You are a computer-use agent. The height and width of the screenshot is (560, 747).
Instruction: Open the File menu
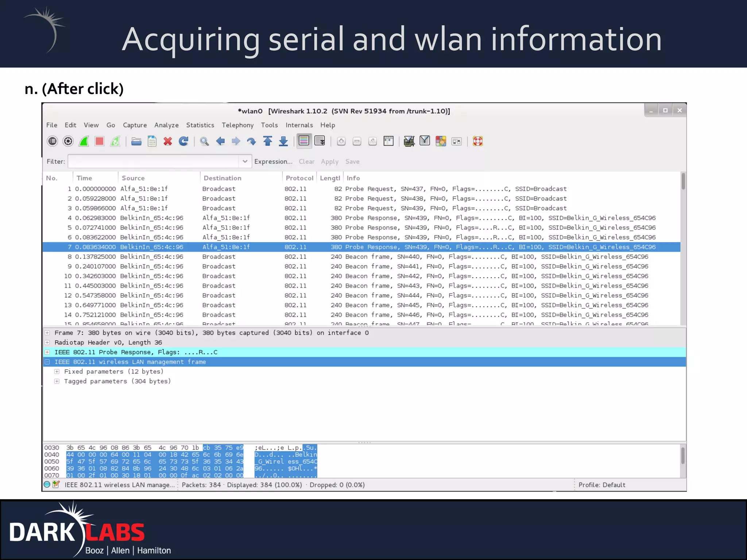click(x=52, y=125)
